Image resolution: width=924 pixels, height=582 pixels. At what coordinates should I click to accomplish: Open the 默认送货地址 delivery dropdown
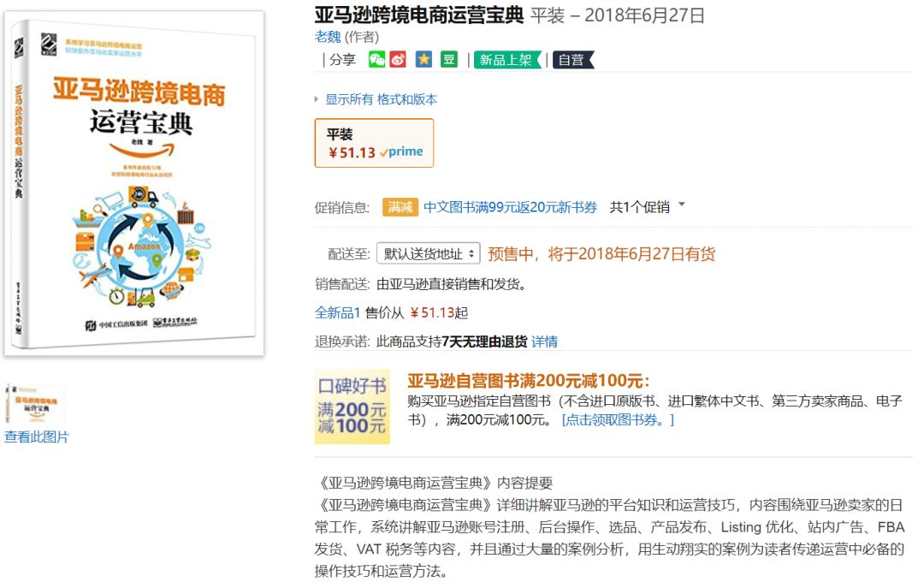click(x=429, y=253)
